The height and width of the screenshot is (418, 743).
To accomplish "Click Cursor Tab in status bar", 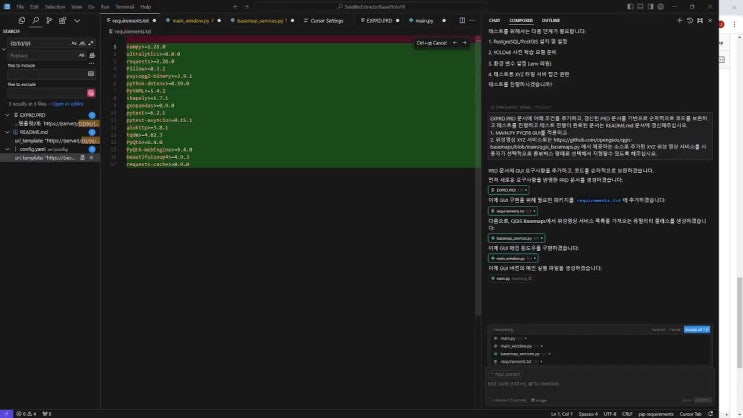I will pyautogui.click(x=690, y=414).
